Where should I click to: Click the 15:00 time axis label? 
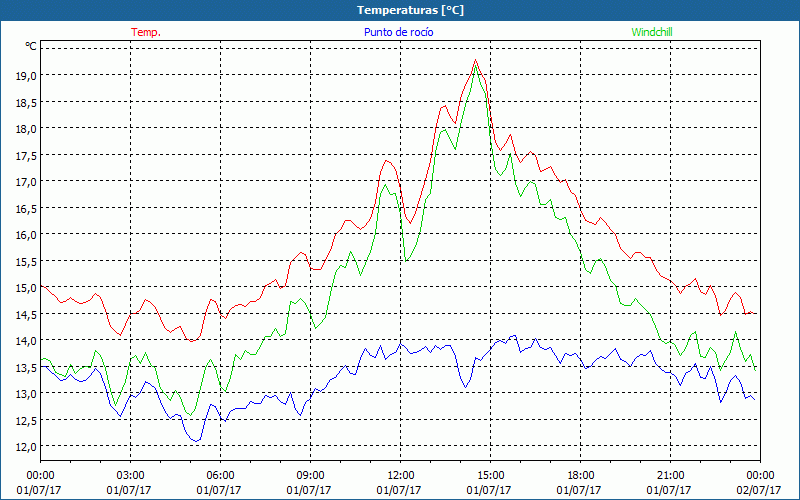click(490, 475)
